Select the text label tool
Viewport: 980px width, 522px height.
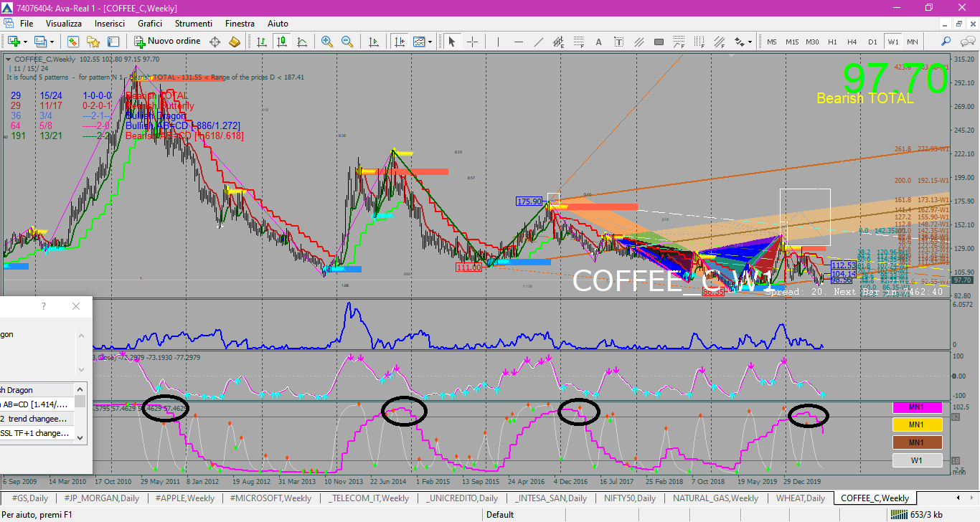[x=618, y=42]
